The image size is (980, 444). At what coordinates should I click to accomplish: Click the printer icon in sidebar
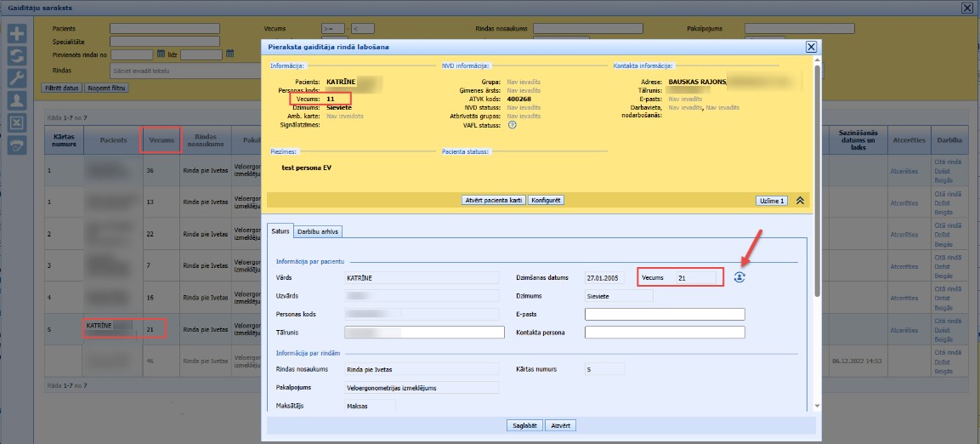click(x=17, y=145)
